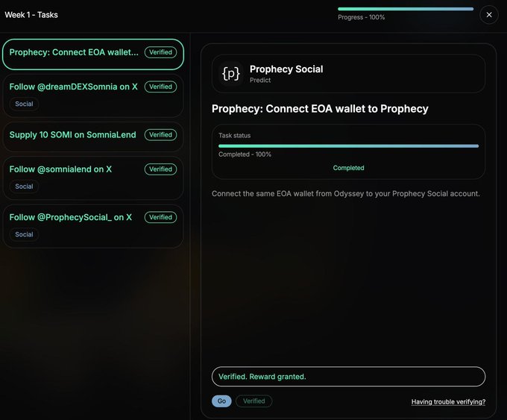Viewport: 507px width, 420px height.
Task: Click the green Completed status text
Action: (x=349, y=168)
